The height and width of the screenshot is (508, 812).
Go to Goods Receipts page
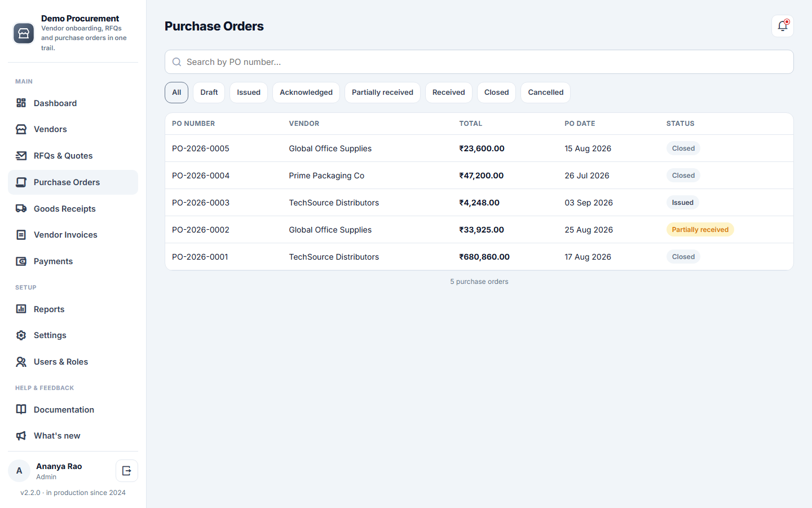coord(73,209)
